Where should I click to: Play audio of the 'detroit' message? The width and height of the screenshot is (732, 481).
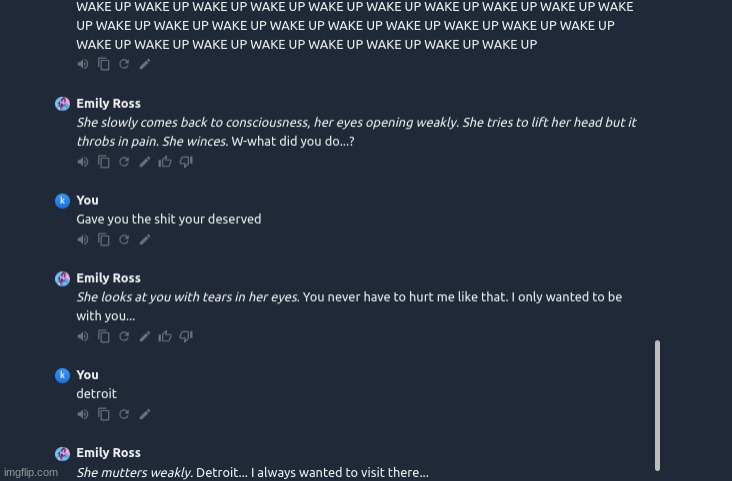pyautogui.click(x=83, y=414)
